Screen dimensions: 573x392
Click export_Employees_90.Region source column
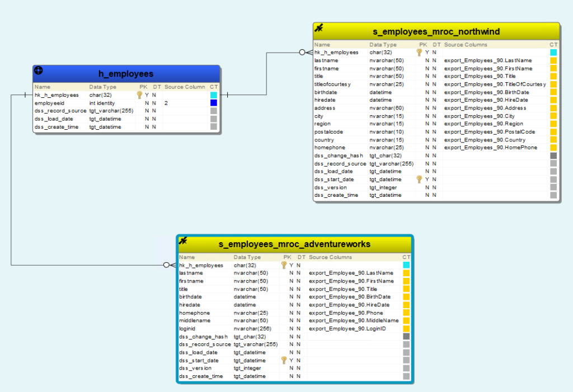(483, 124)
